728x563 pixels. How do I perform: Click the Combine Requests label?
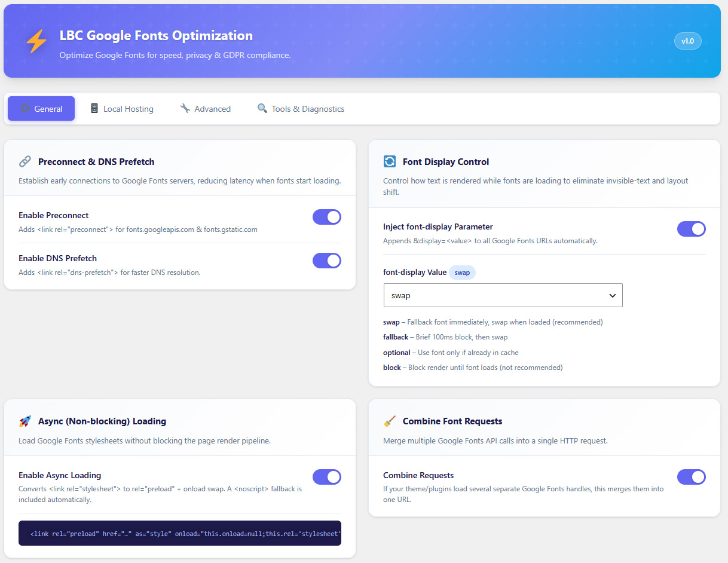click(418, 475)
